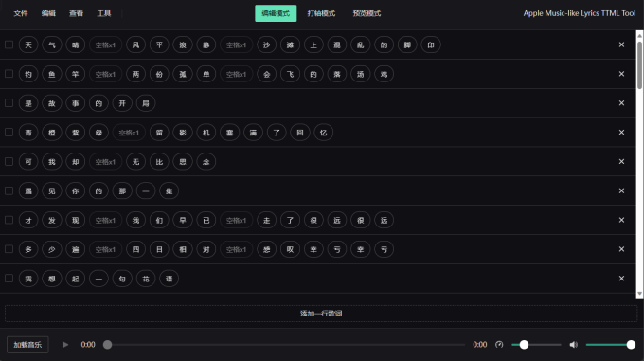The width and height of the screenshot is (644, 361).
Task: Click the play button in the audio bar
Action: pos(65,345)
